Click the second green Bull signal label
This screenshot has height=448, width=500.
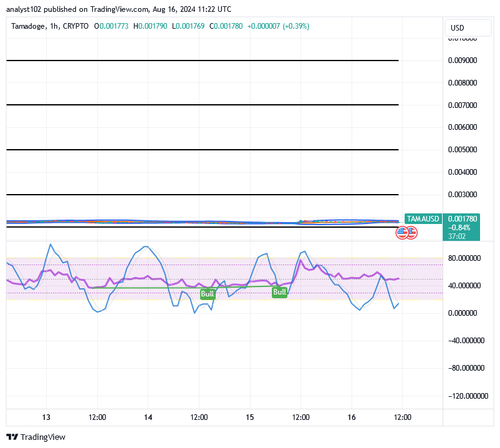coord(279,291)
